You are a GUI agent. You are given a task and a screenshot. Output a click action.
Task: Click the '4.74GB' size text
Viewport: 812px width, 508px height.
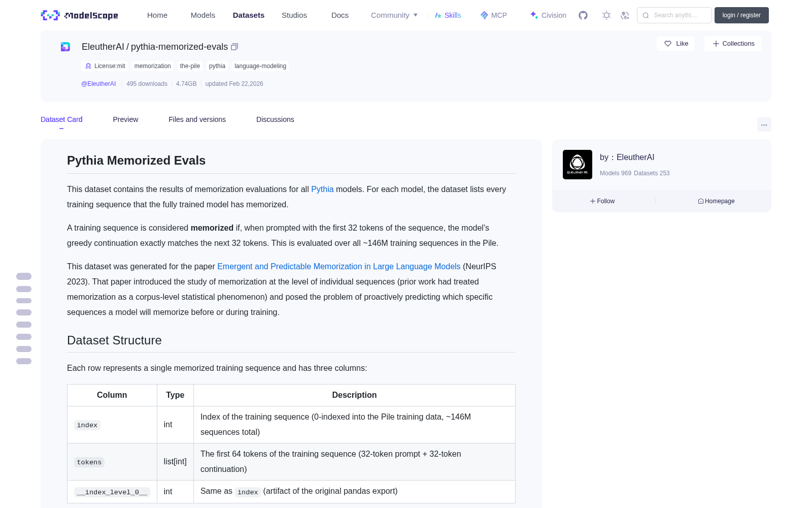pyautogui.click(x=186, y=84)
